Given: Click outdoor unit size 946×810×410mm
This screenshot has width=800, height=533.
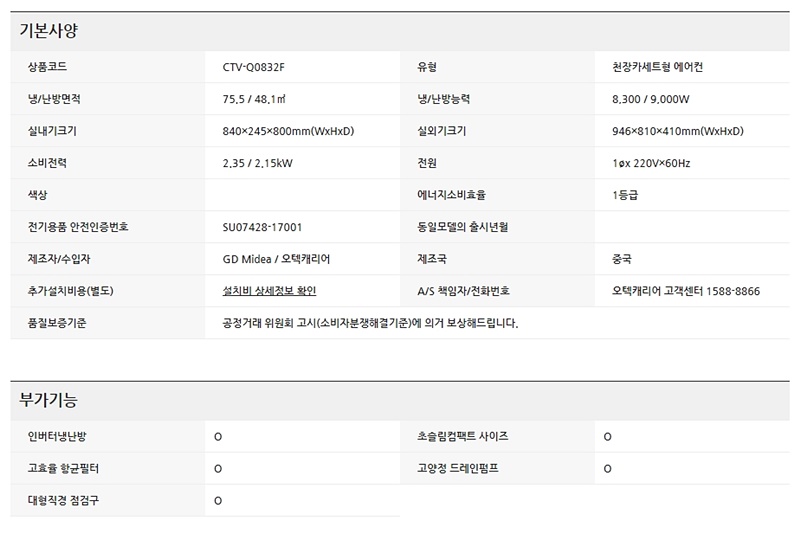Looking at the screenshot, I should click(x=677, y=131).
